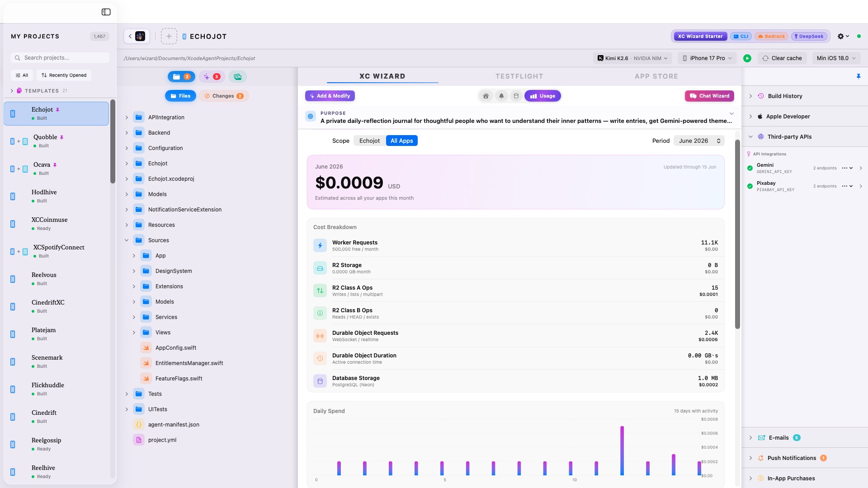Click the search magnifier icon in projects
This screenshot has height=488, width=868.
click(x=17, y=58)
